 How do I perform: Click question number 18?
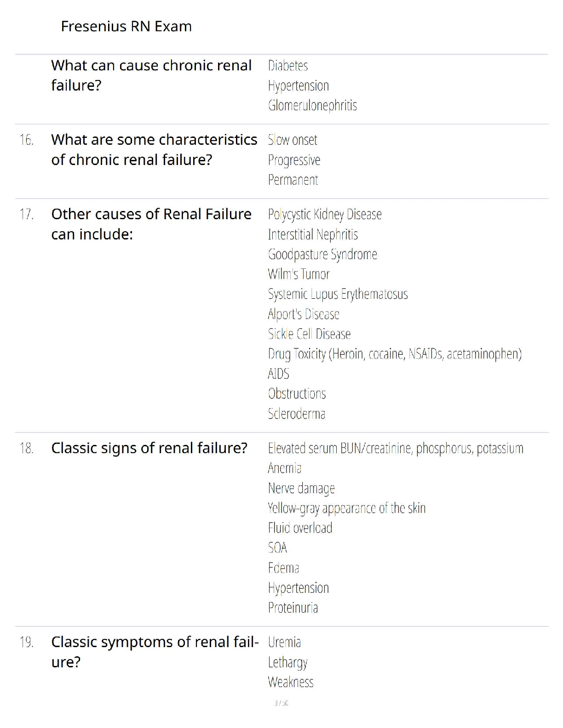click(x=27, y=448)
